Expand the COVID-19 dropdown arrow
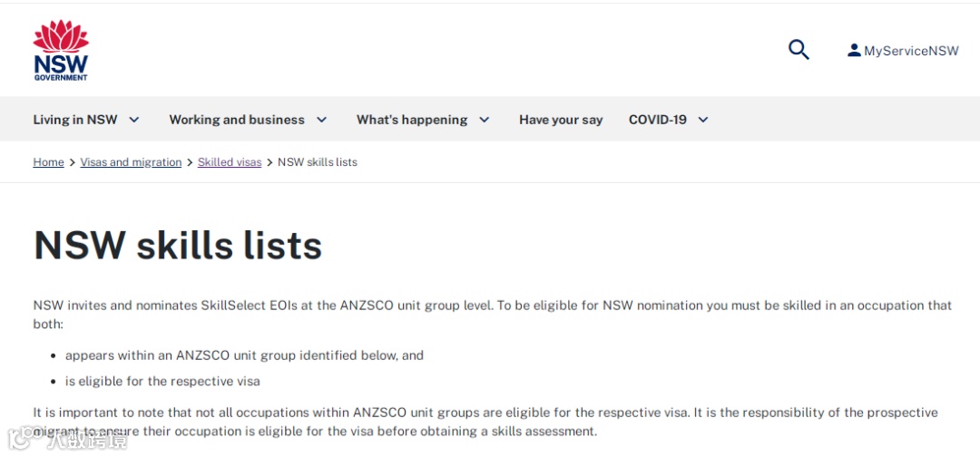Image resolution: width=980 pixels, height=457 pixels. [703, 120]
